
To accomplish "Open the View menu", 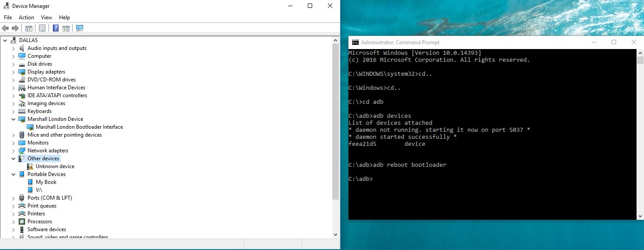I will (x=46, y=18).
